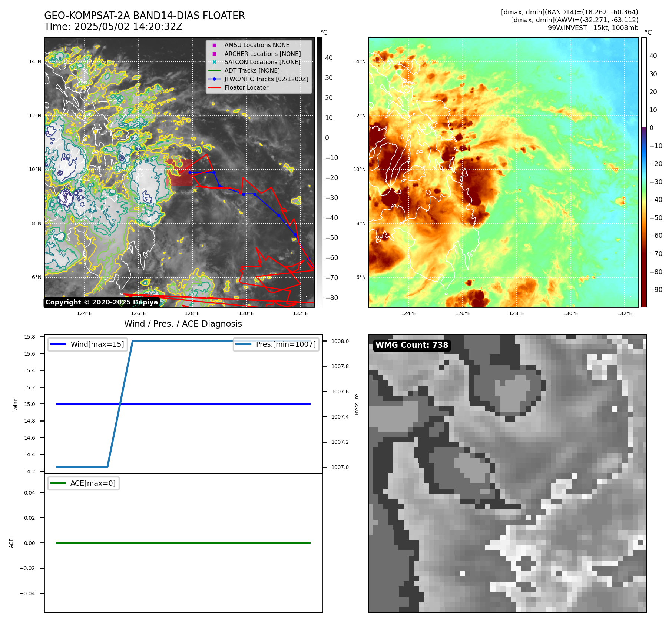Click the line sample in the Pres.[min=1007] legend
The image size is (672, 626).
point(244,344)
